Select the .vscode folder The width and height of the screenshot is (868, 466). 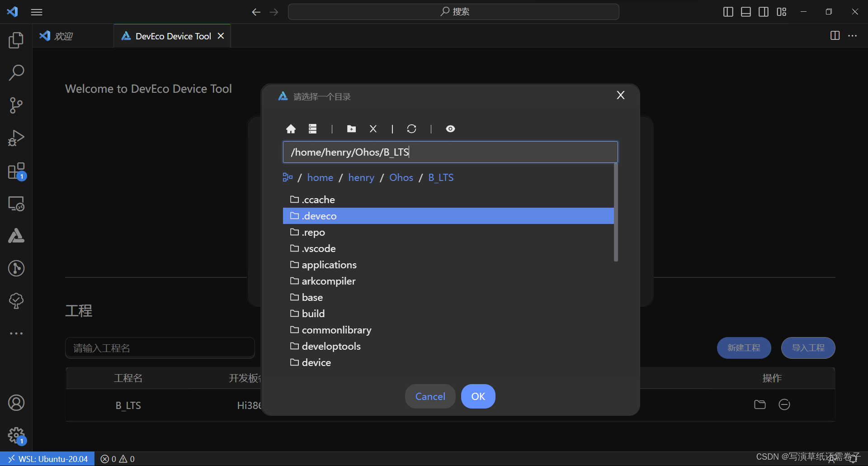(448, 248)
